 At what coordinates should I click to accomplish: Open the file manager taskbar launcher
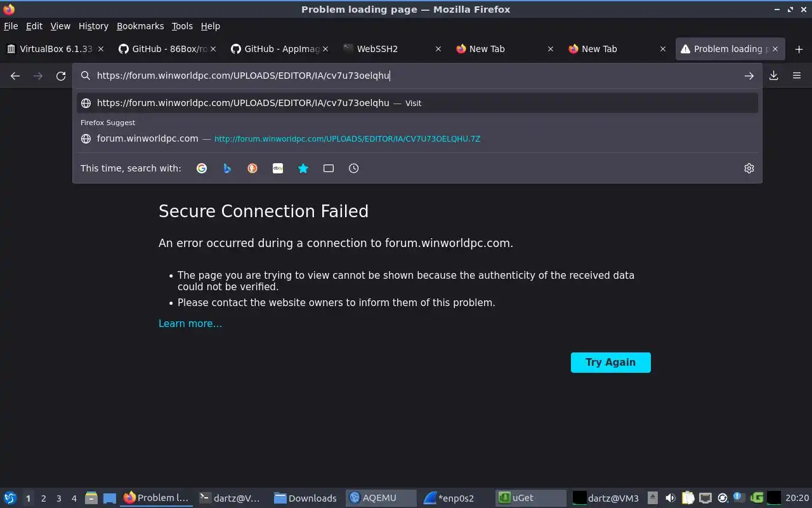pos(91,498)
